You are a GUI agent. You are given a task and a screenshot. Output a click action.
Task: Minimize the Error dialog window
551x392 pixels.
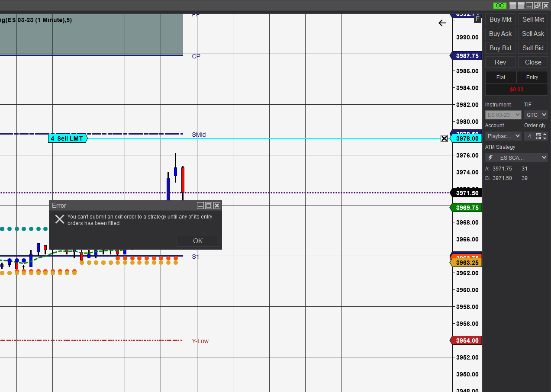[x=200, y=206]
